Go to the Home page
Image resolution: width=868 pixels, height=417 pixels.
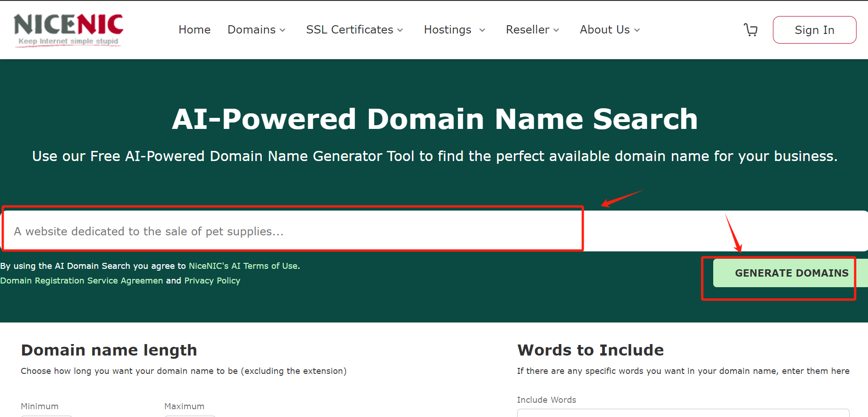194,30
